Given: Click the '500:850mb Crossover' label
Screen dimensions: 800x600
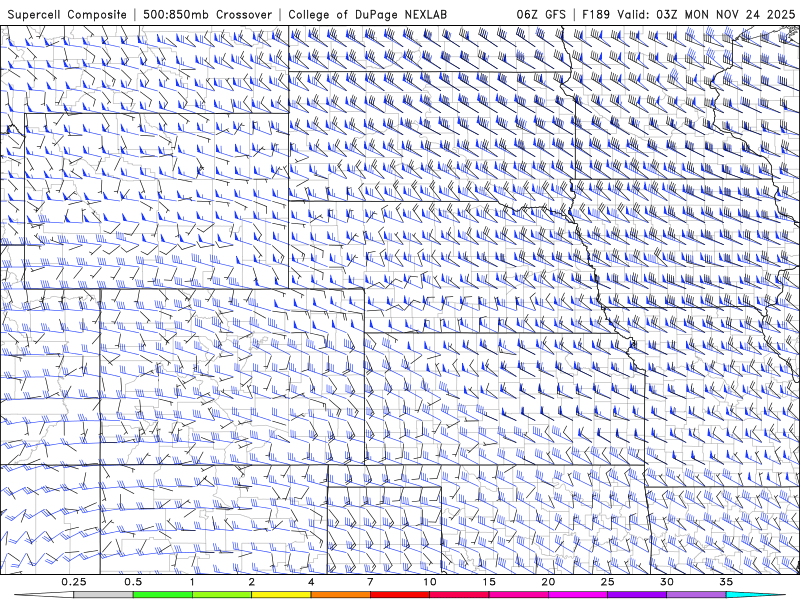Looking at the screenshot, I should coord(207,14).
